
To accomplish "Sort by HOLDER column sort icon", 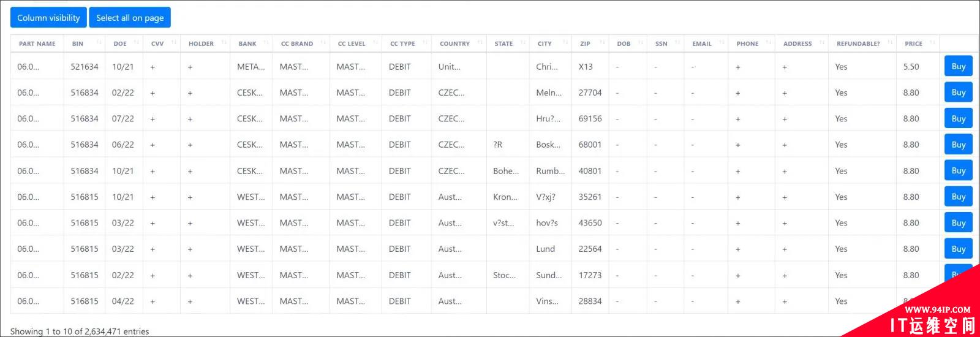I will point(224,43).
